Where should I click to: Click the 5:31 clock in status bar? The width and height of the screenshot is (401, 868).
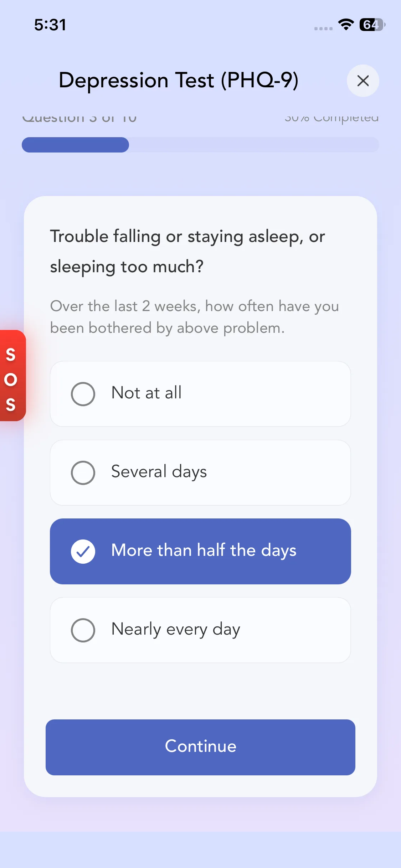[x=50, y=25]
